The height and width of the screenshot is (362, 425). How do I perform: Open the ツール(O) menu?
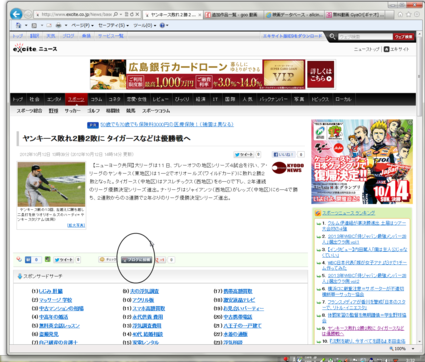tap(145, 25)
